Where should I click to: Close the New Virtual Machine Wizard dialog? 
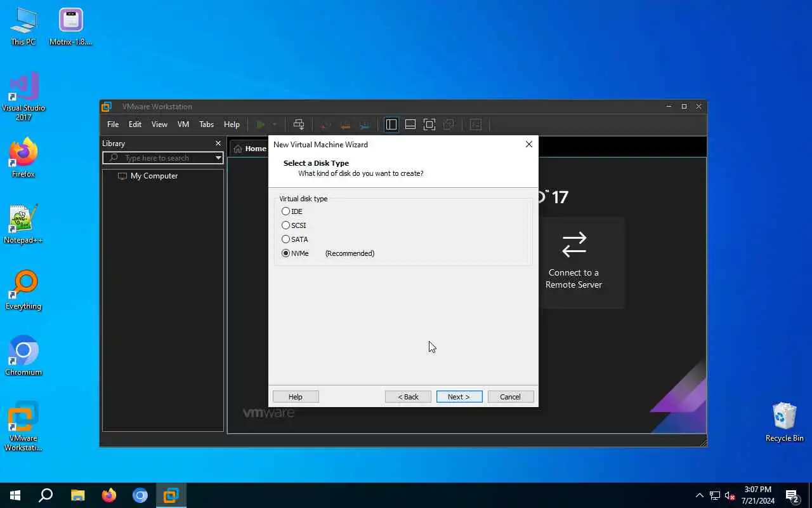pos(529,144)
